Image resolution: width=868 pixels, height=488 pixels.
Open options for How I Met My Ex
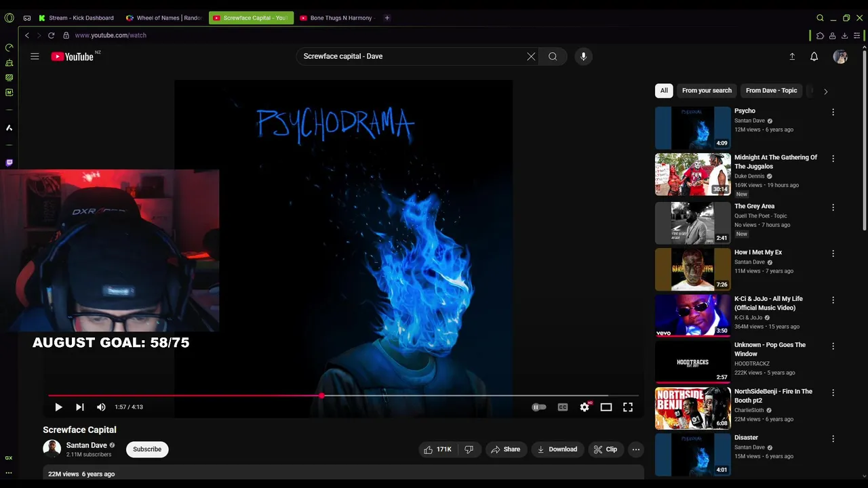833,253
